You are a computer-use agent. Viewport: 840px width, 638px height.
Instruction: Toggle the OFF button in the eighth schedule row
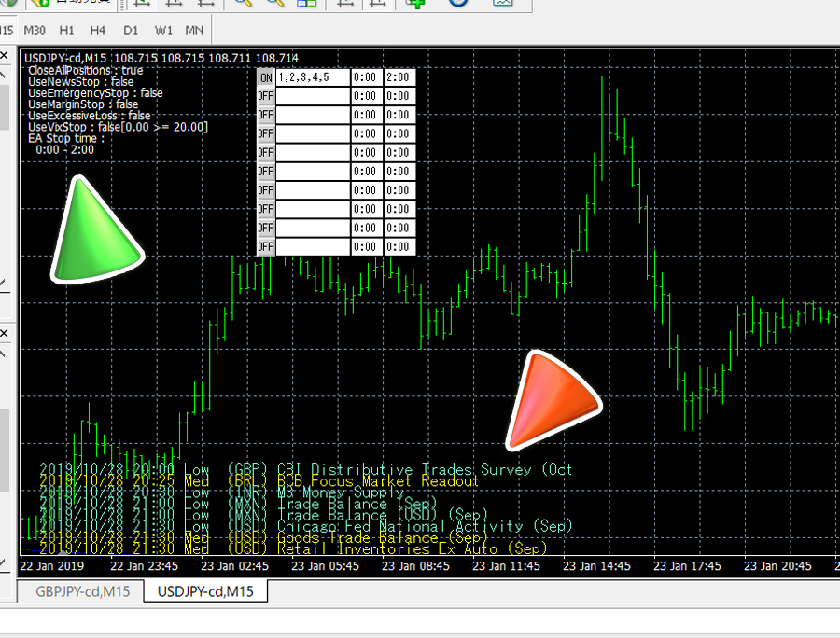(266, 209)
